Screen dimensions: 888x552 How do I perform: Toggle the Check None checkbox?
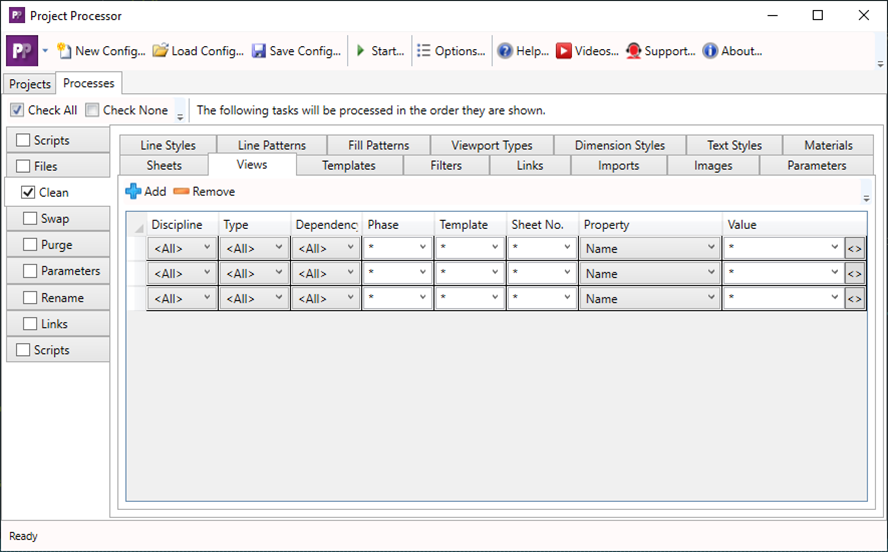click(92, 110)
